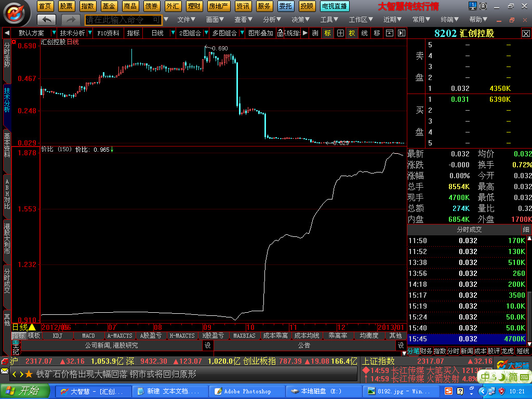Click the star icon in news ticker
Viewport: 532px width, 399px height.
(x=29, y=374)
